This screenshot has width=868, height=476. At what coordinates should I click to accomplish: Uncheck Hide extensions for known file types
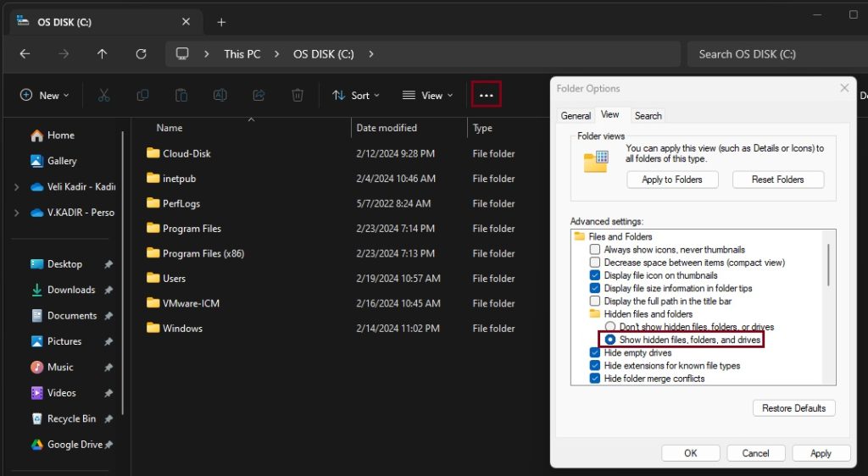(594, 365)
